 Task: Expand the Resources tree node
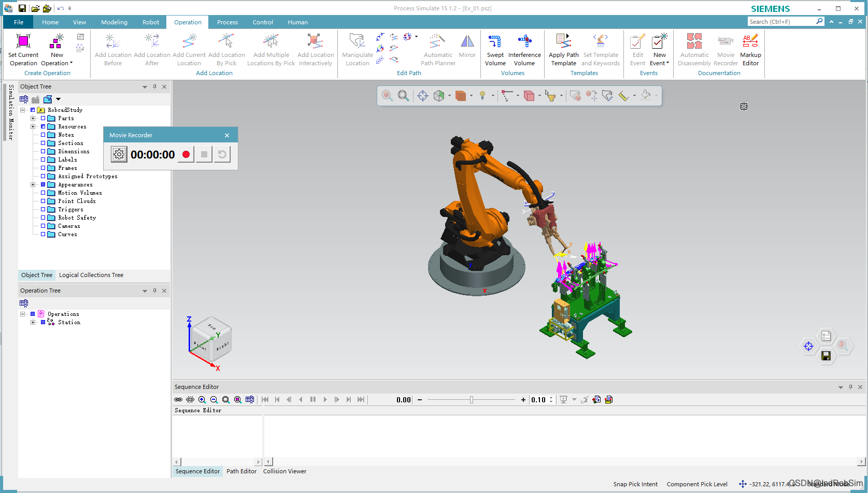[33, 126]
